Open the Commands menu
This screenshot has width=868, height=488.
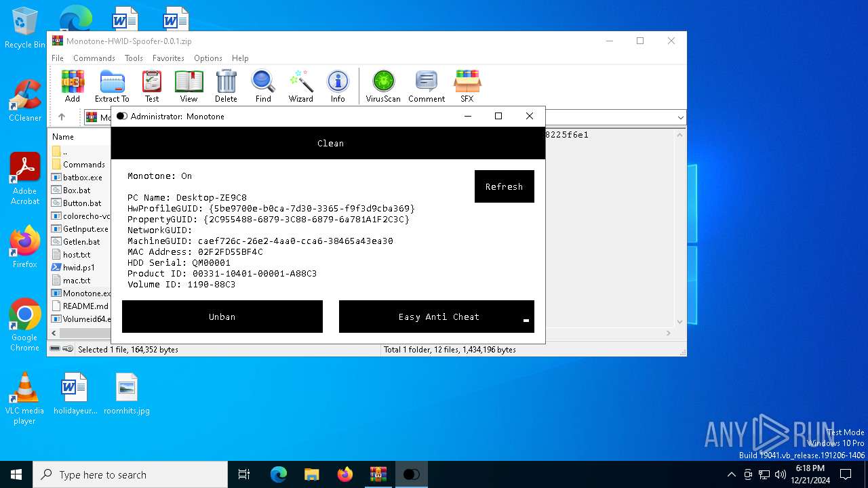point(94,58)
